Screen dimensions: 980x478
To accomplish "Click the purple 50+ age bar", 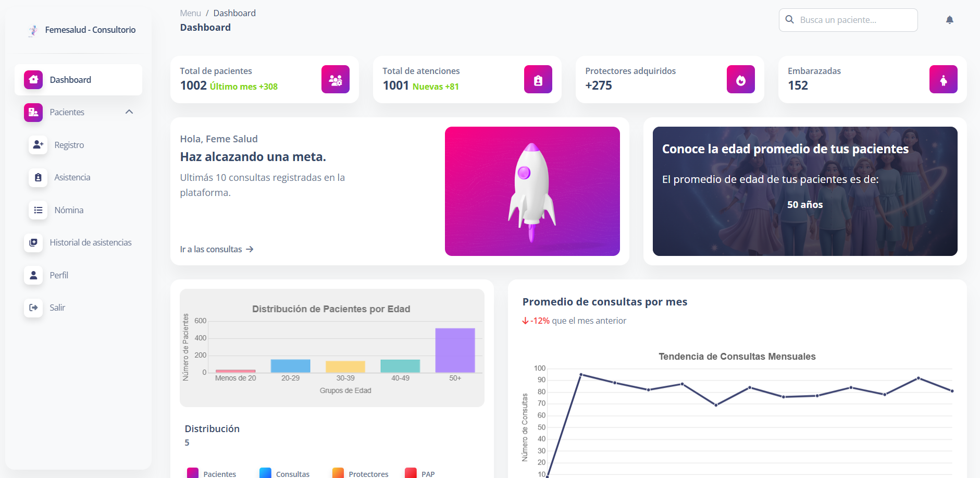I will 455,350.
